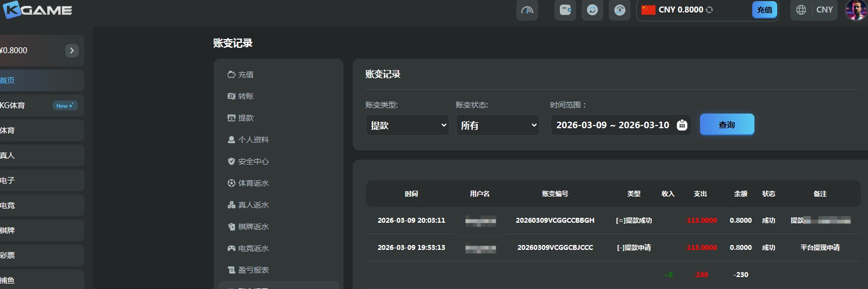Click the 安全中心 shield icon
The image size is (868, 289).
click(x=231, y=161)
